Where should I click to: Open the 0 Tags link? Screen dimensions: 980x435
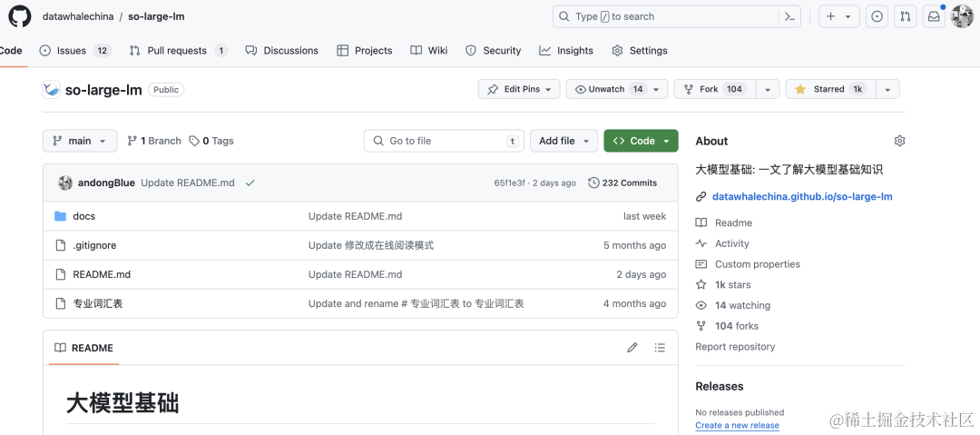click(x=211, y=141)
